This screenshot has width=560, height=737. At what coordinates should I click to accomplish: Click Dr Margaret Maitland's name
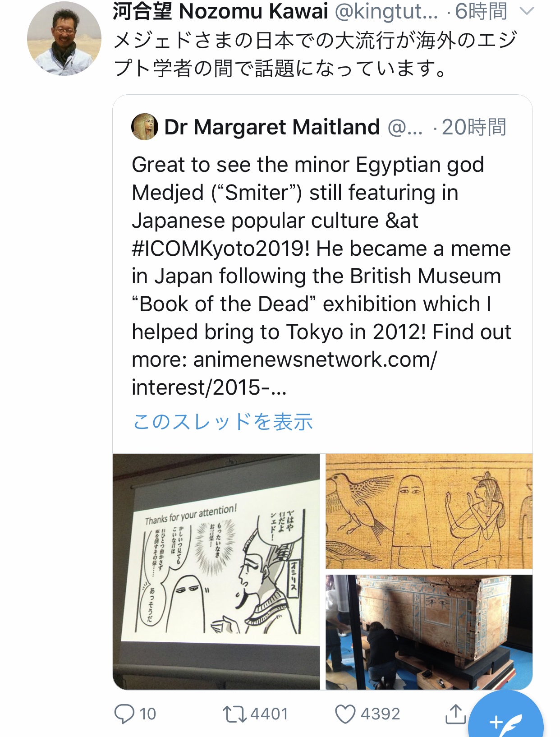click(x=272, y=127)
